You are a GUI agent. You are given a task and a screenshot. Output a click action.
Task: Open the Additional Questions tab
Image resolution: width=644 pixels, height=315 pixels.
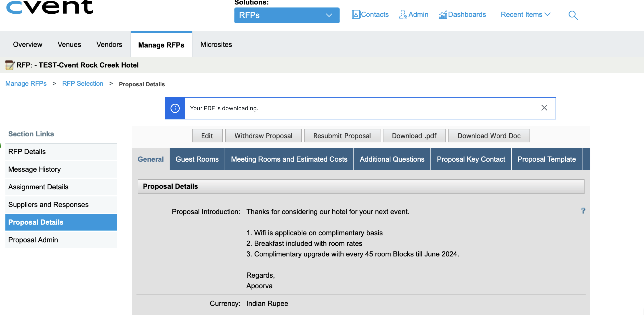(x=392, y=159)
